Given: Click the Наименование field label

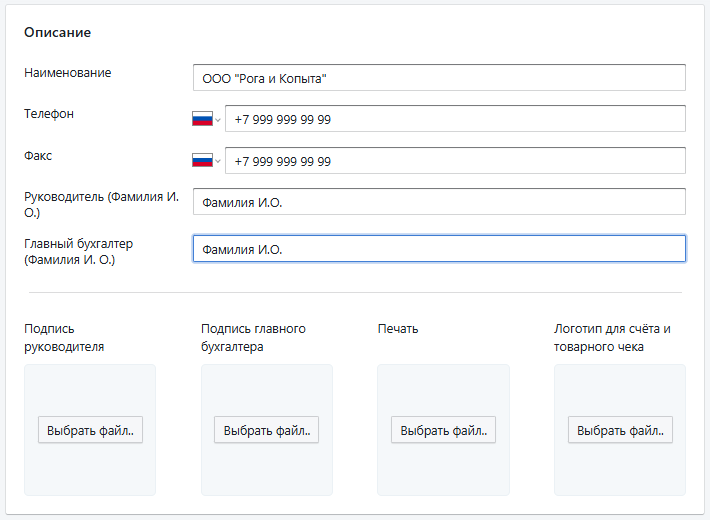Looking at the screenshot, I should point(68,73).
